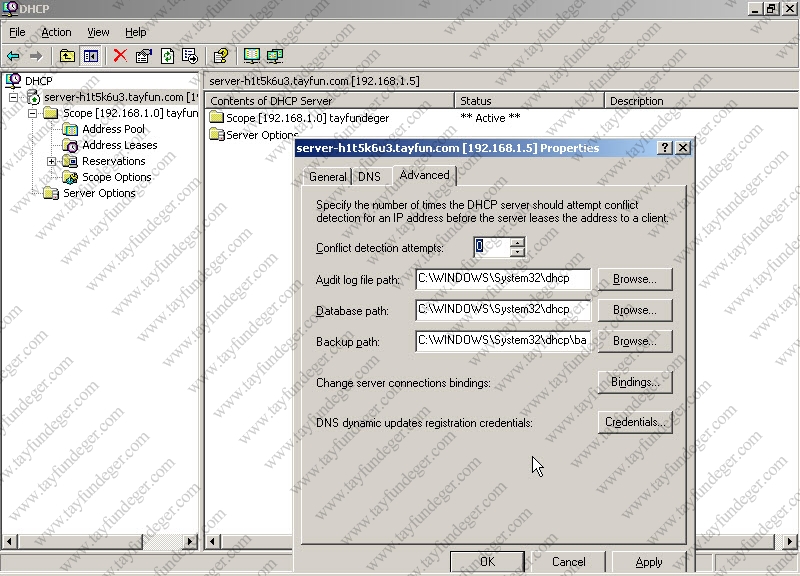Image resolution: width=800 pixels, height=576 pixels.
Task: Click OK in Properties dialog
Action: point(487,562)
